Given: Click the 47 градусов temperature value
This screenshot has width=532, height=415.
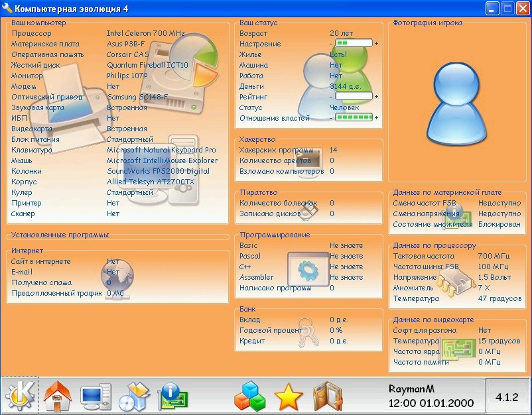Looking at the screenshot, I should pyautogui.click(x=499, y=298).
